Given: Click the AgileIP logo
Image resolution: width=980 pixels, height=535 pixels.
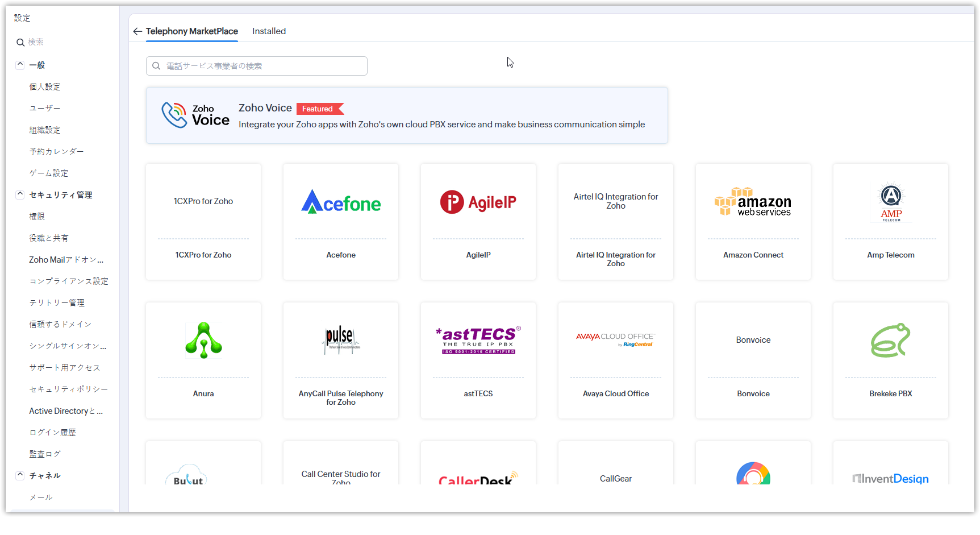Looking at the screenshot, I should pos(478,202).
